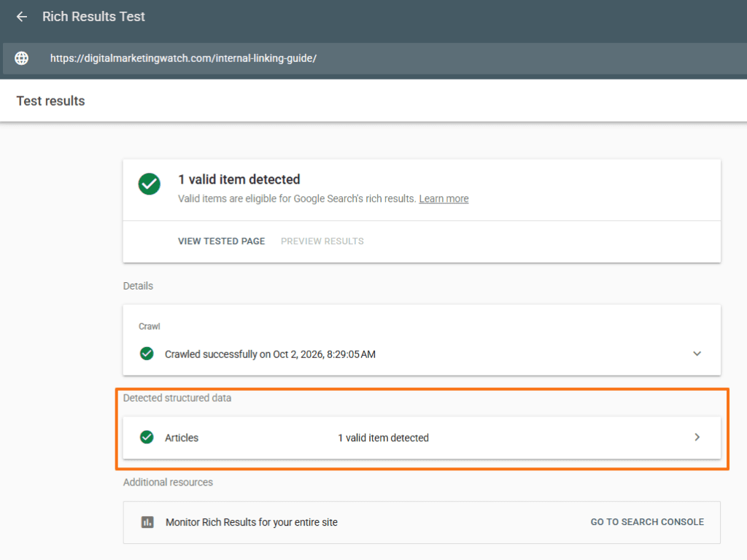Viewport: 747px width, 560px height.
Task: Click the Additional resources label
Action: pos(168,483)
